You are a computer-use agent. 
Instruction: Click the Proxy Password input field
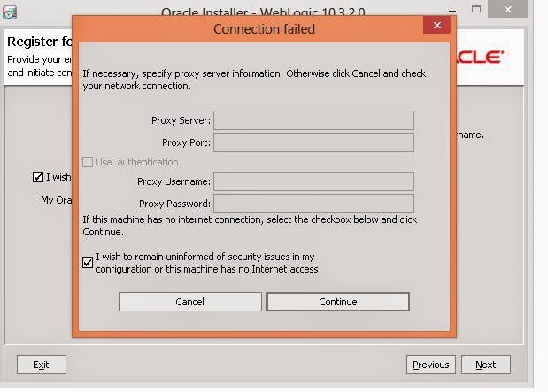click(314, 204)
